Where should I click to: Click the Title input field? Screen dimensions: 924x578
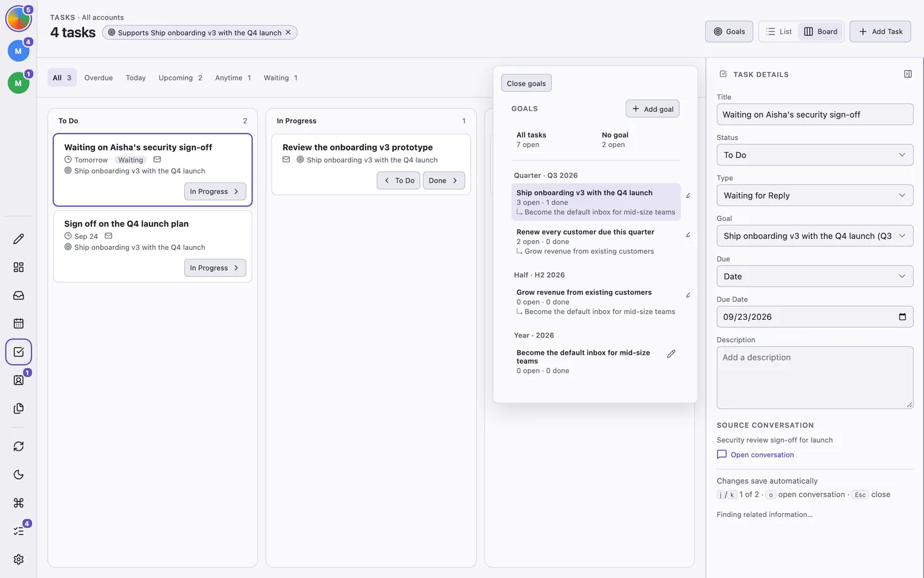point(815,114)
